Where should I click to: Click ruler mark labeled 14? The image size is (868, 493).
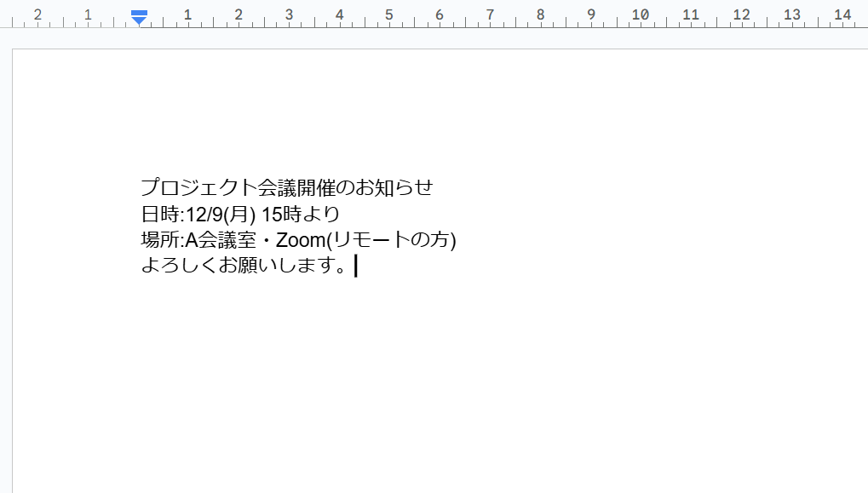(842, 15)
